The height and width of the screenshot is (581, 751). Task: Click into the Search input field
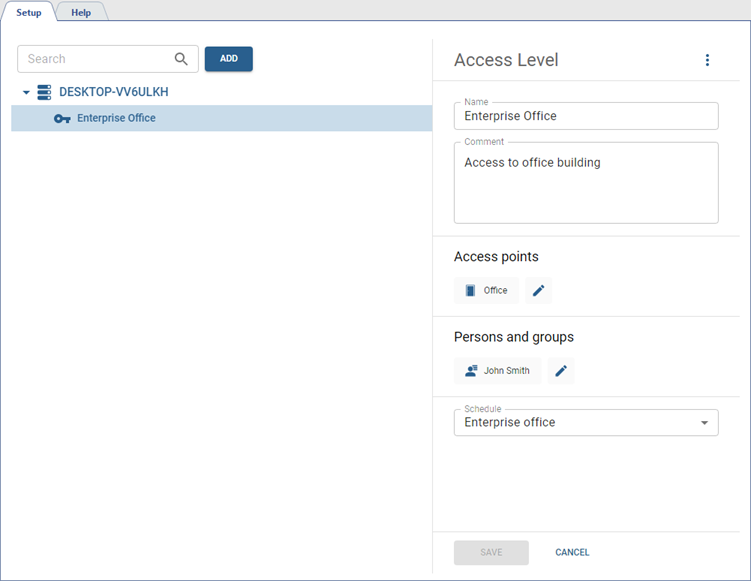[95, 59]
